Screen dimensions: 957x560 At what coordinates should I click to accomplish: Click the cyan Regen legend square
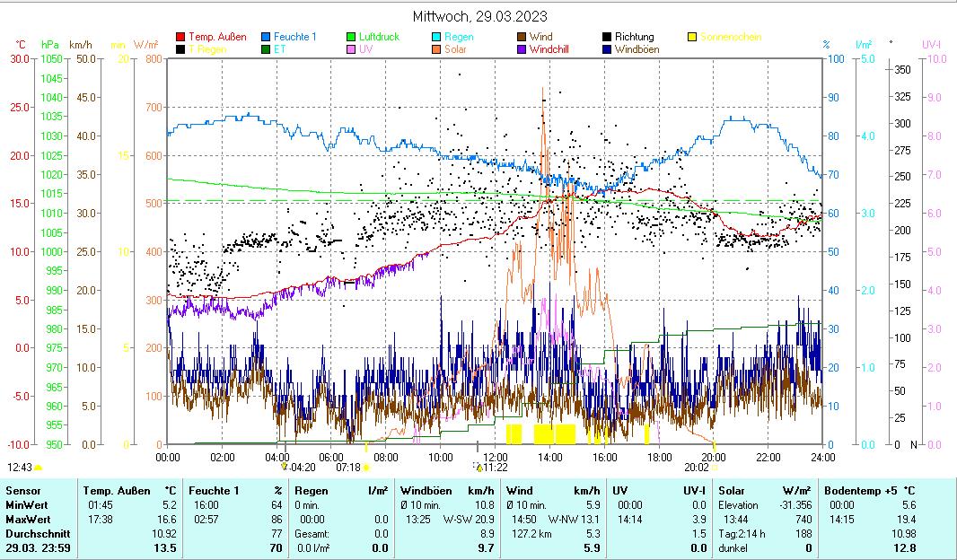437,38
